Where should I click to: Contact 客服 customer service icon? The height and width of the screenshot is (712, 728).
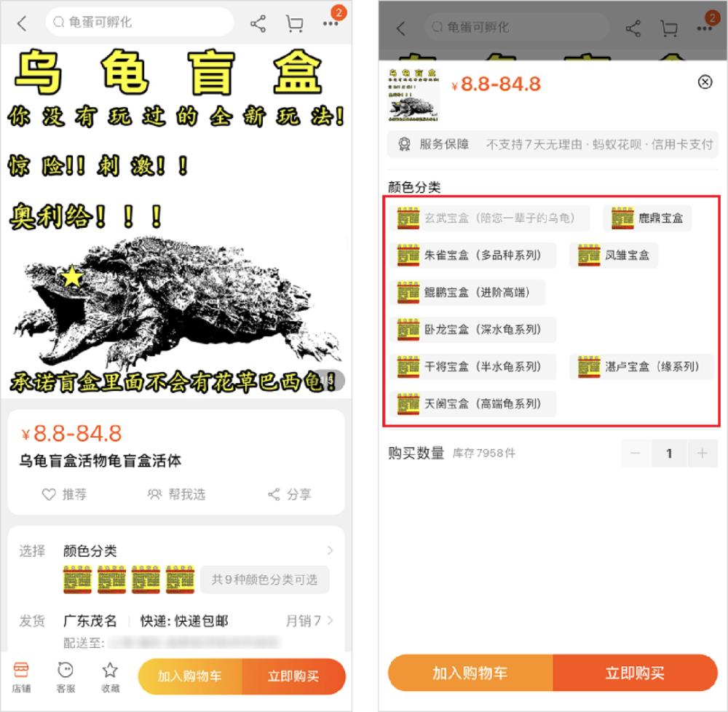click(66, 677)
